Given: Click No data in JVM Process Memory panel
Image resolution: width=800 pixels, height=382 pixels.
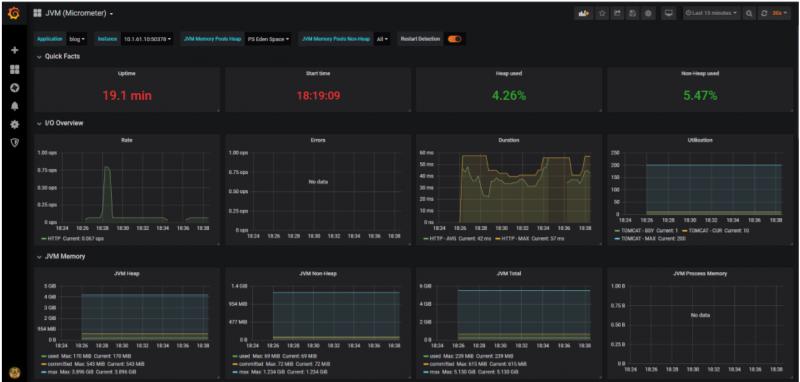Looking at the screenshot, I should coord(700,315).
